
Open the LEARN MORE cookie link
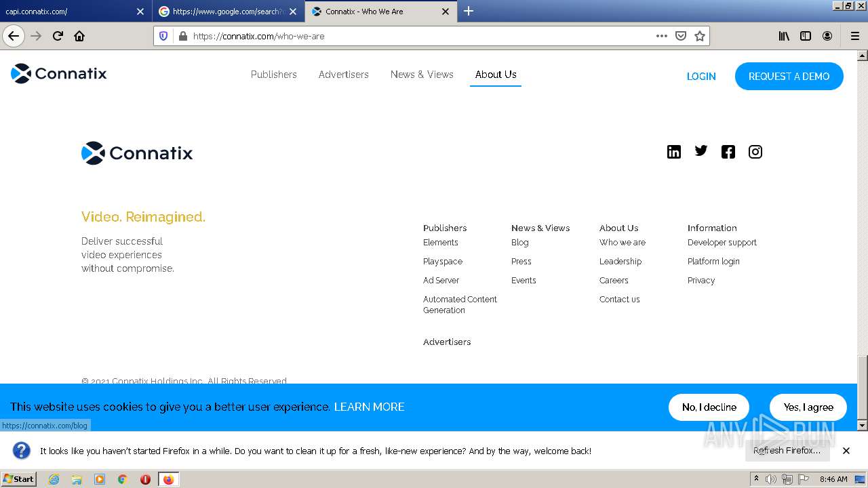[x=369, y=407]
